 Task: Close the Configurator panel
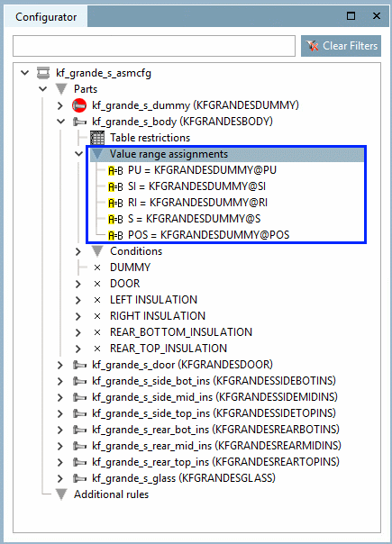(377, 16)
